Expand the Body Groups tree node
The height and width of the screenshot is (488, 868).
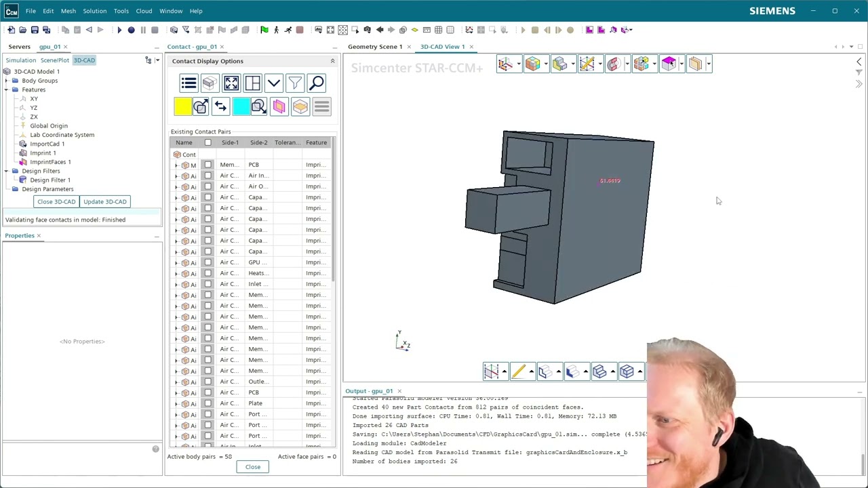(x=6, y=81)
